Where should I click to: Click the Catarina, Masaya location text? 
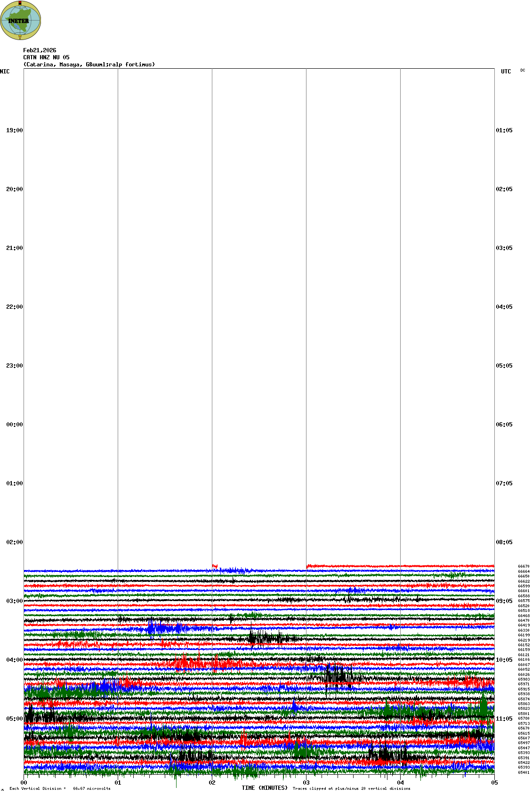(89, 64)
